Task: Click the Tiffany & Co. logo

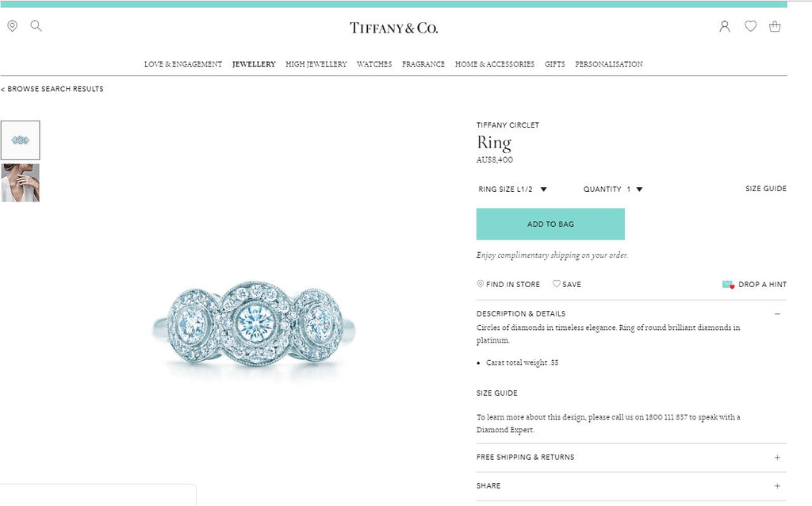Action: (393, 28)
